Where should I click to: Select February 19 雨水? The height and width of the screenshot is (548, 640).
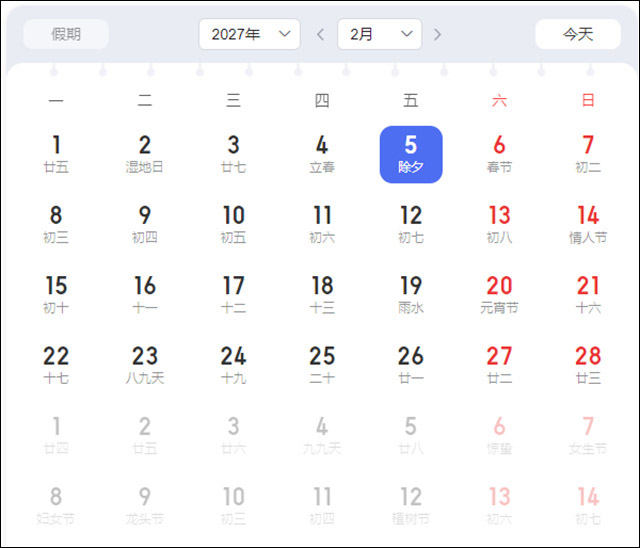[x=411, y=296]
